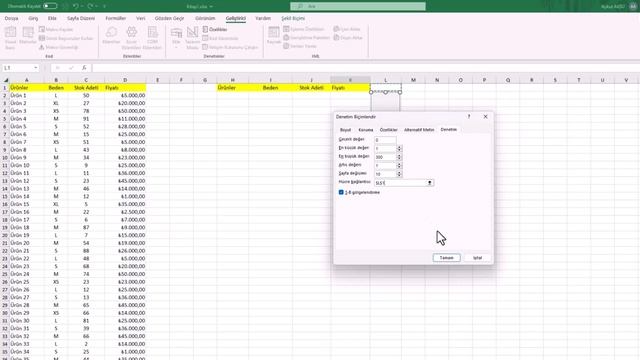Switch to the Yardım ribbon tab
The width and height of the screenshot is (640, 360).
[263, 18]
